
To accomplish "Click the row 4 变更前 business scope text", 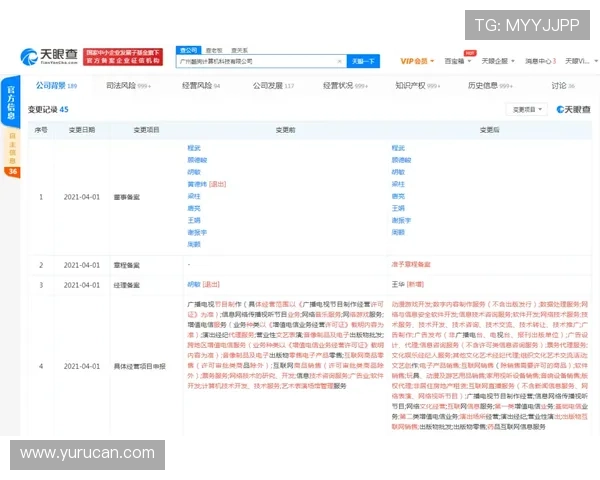I will [x=285, y=345].
